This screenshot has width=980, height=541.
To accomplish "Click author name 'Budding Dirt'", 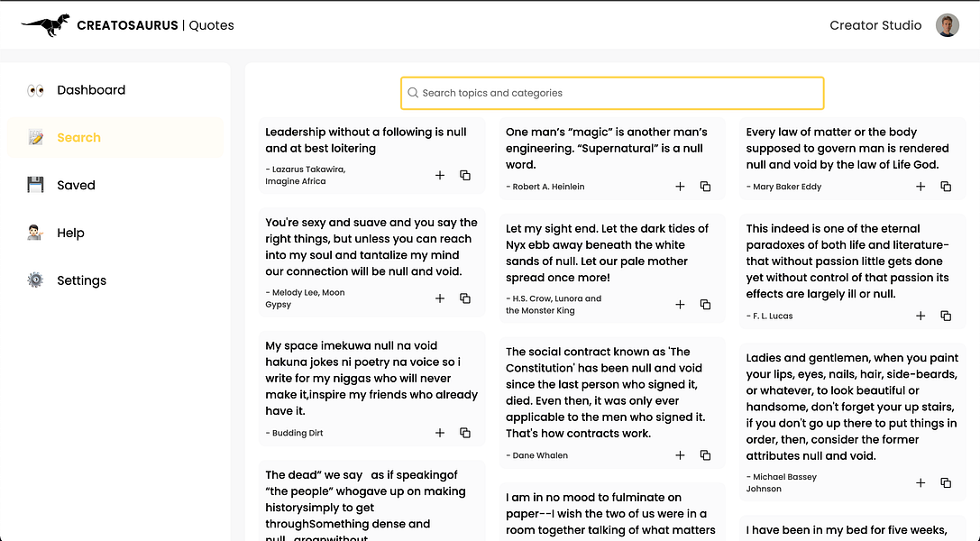I will click(x=294, y=433).
